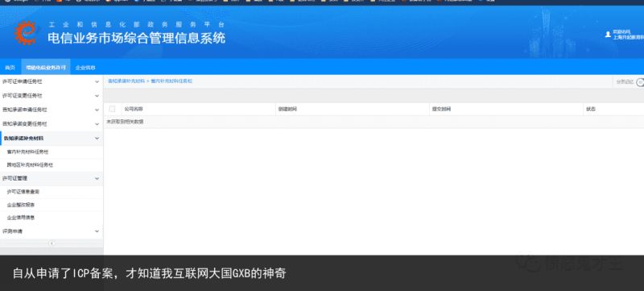Expand the 评测申请 sidebar section
Viewport: 644px width, 291px height.
pos(52,231)
